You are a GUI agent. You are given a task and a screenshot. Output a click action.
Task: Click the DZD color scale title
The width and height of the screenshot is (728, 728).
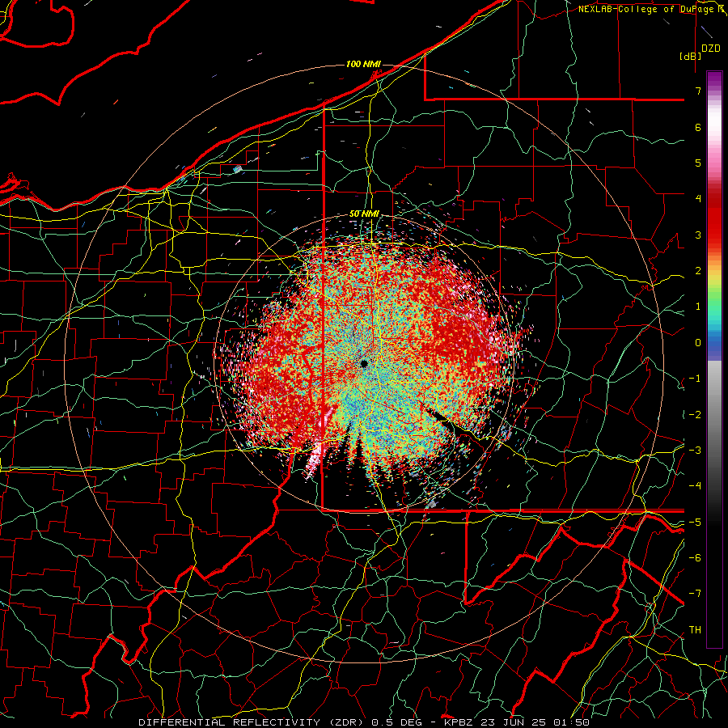711,49
